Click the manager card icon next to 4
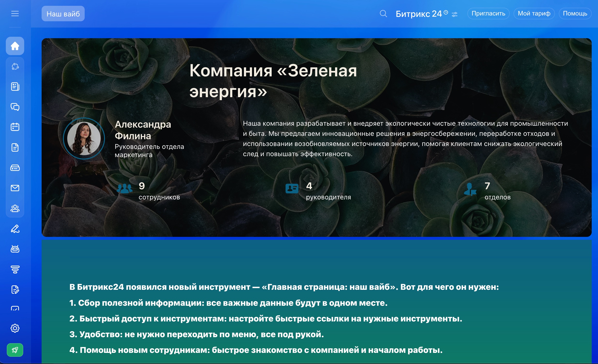Screen dimensions: 598x364 [x=292, y=189]
